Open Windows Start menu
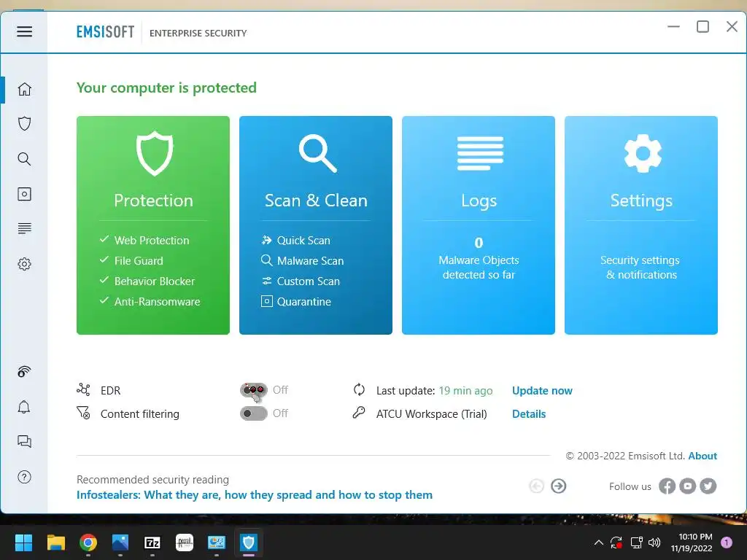Image resolution: width=747 pixels, height=560 pixels. click(23, 542)
